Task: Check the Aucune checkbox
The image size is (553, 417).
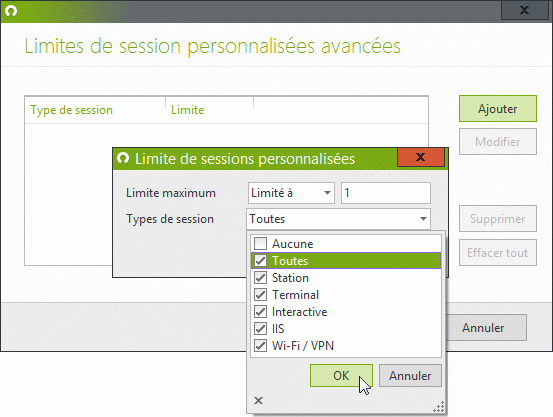Action: pos(261,243)
